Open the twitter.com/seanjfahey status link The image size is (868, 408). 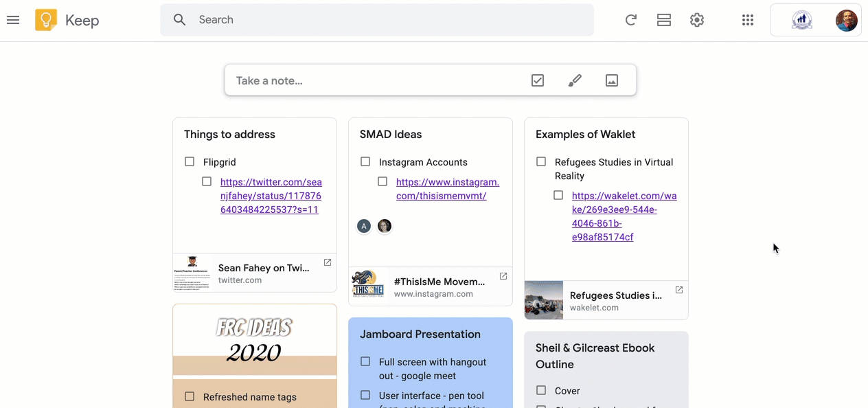271,196
